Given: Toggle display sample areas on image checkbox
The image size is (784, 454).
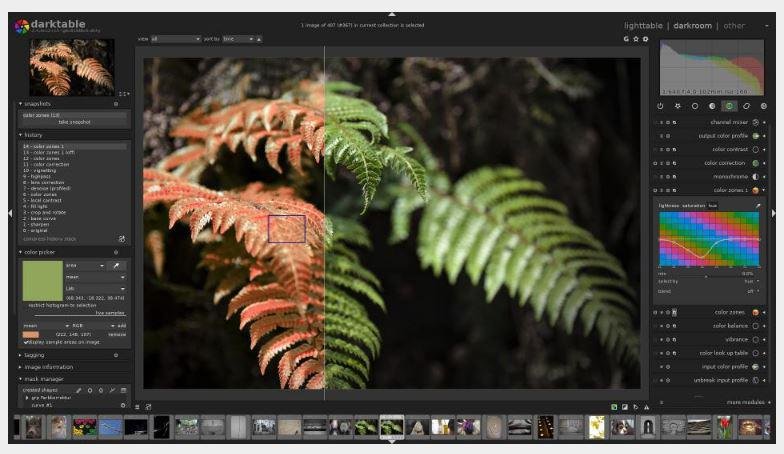Looking at the screenshot, I should (26, 342).
